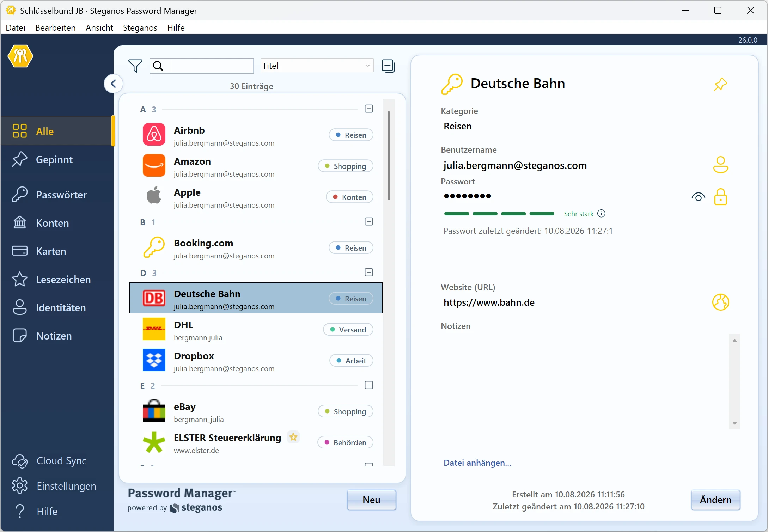Collapse group D

(369, 273)
